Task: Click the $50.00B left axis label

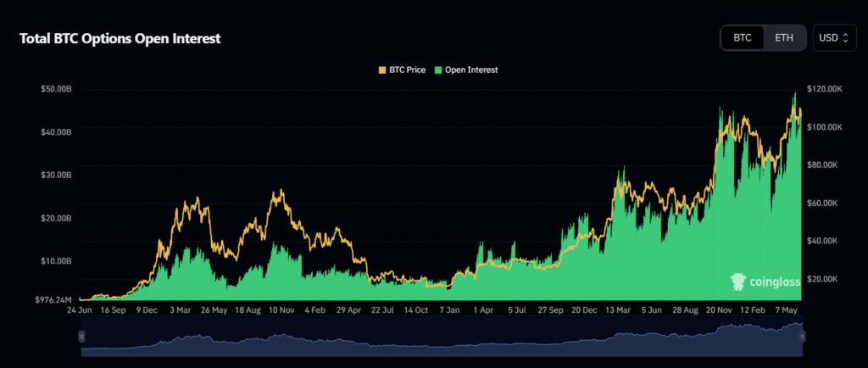Action: coord(56,89)
